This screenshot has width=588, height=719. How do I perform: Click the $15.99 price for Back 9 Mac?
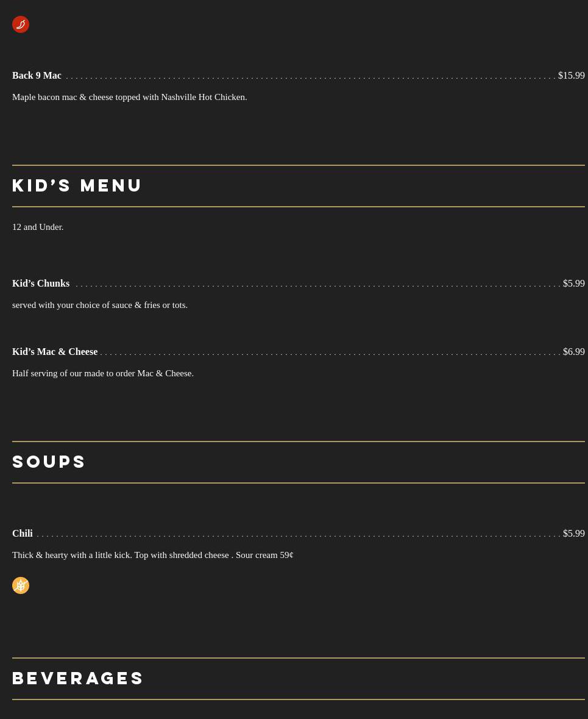pyautogui.click(x=571, y=75)
